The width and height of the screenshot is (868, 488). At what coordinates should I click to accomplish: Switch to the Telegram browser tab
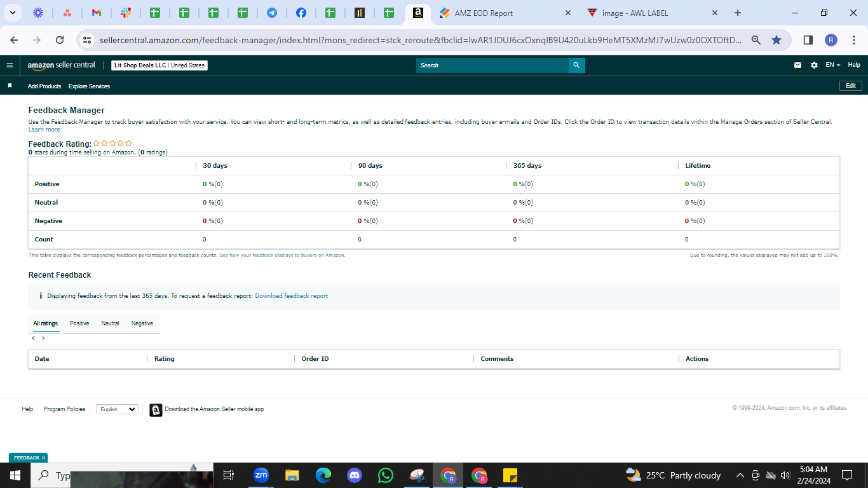[x=272, y=13]
